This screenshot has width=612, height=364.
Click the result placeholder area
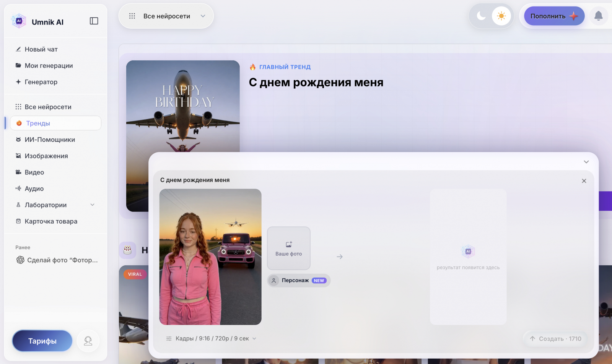[468, 257]
